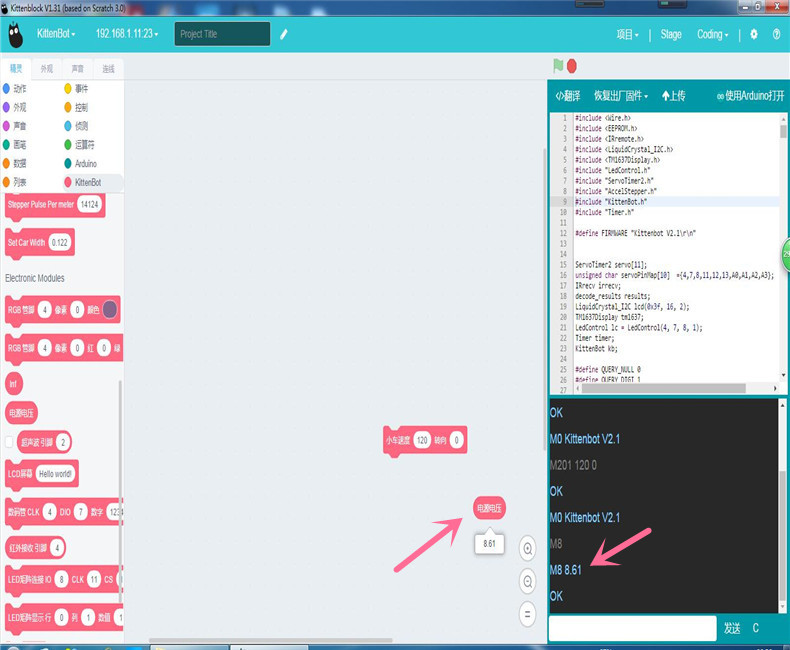The height and width of the screenshot is (650, 790).
Task: Switch to the 外观 tab
Action: click(x=47, y=69)
